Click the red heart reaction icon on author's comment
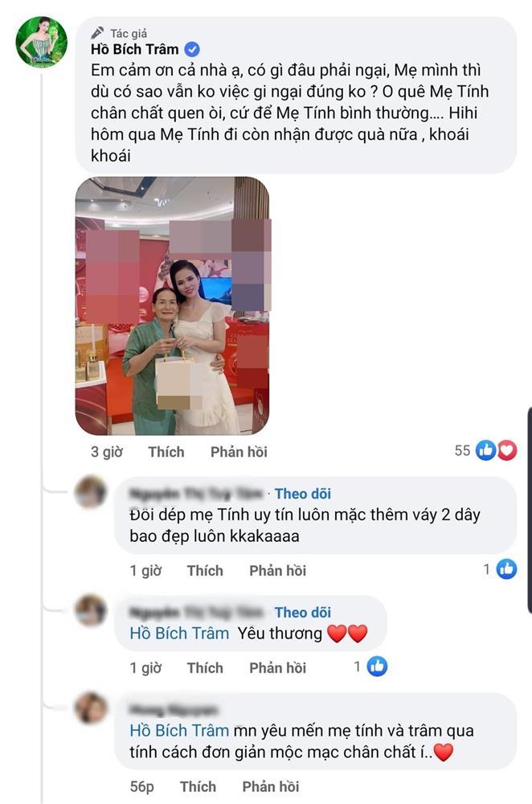 click(x=506, y=450)
